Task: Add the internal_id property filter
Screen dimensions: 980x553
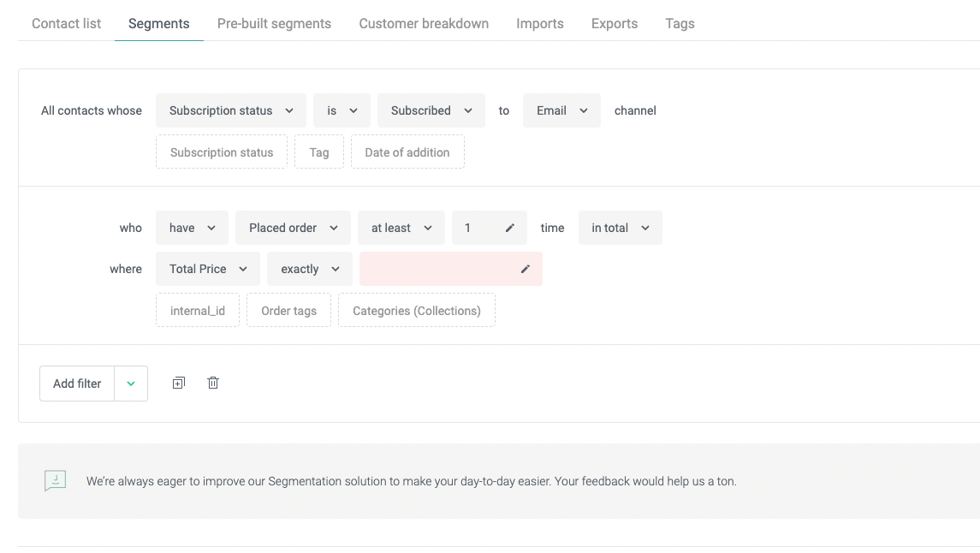Action: click(x=198, y=311)
